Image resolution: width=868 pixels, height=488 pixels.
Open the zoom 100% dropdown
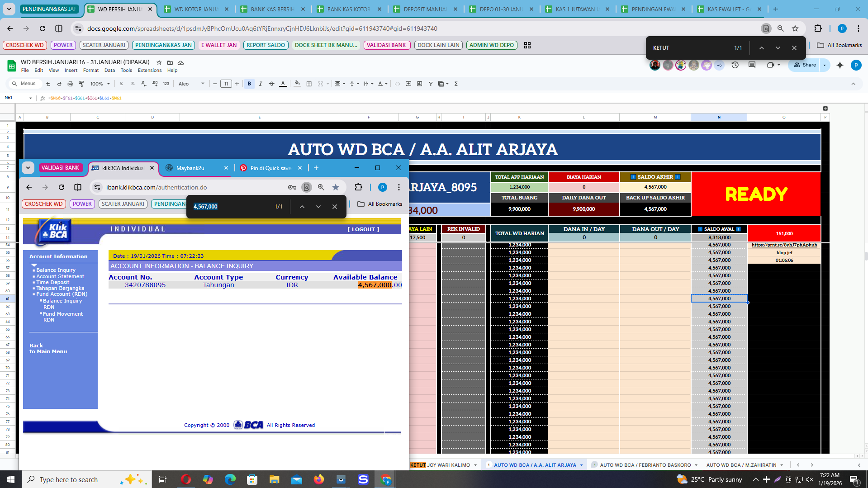pyautogui.click(x=100, y=84)
